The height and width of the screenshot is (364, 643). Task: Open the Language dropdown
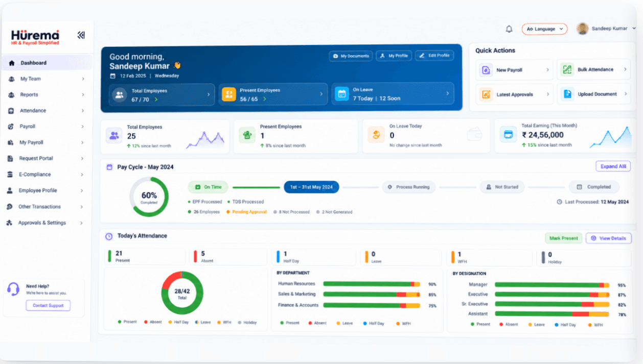tap(544, 29)
